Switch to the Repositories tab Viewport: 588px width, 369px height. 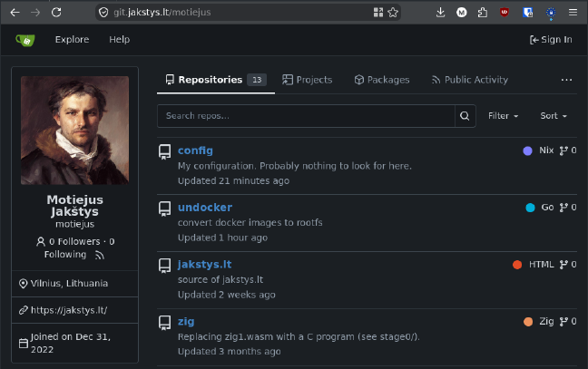[x=216, y=80]
